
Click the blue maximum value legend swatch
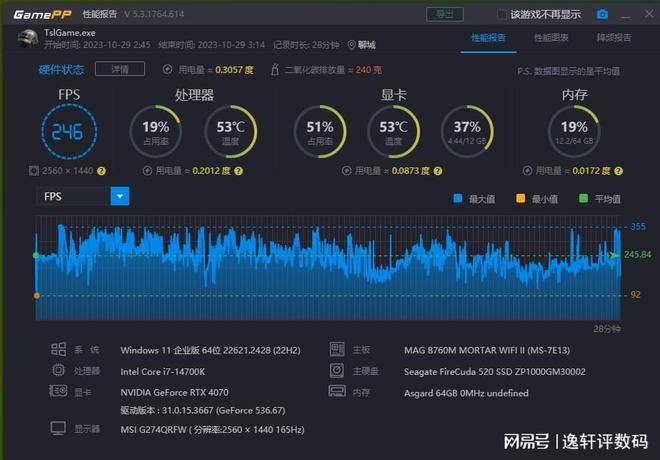pyautogui.click(x=458, y=199)
